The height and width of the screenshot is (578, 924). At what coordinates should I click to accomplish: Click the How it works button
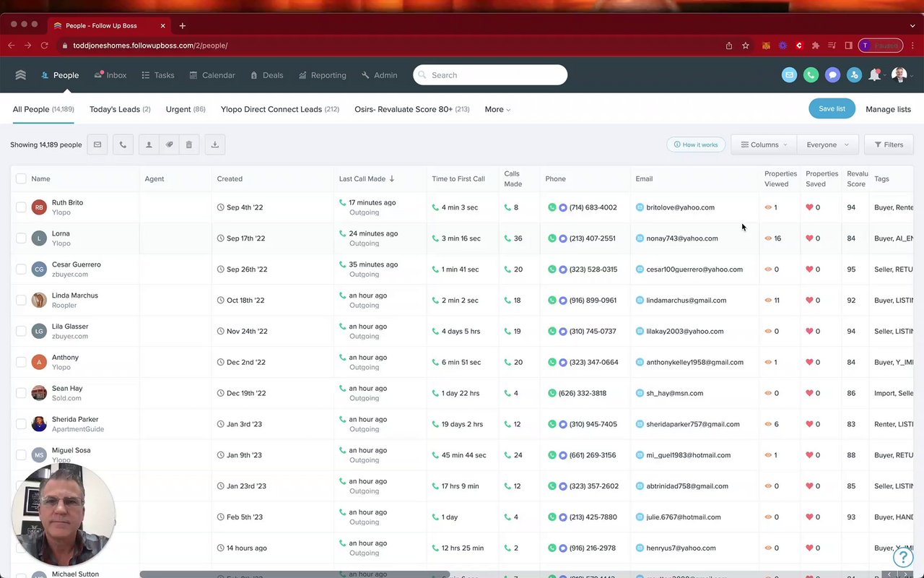click(x=696, y=144)
